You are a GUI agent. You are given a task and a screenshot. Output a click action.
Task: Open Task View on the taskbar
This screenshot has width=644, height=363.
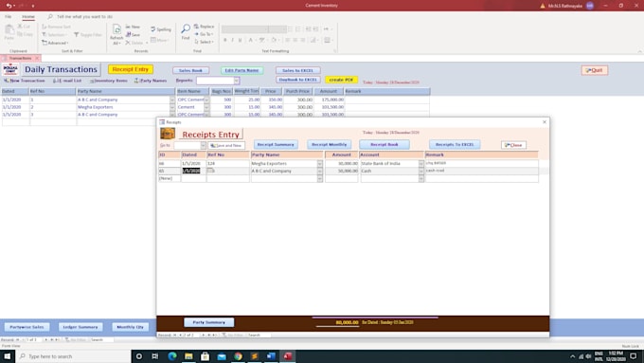click(154, 356)
